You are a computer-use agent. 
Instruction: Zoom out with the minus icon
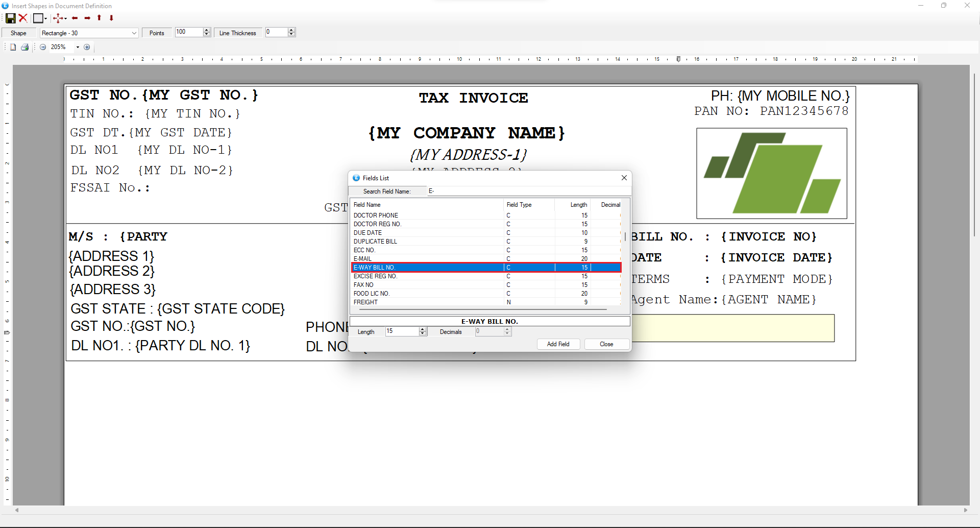(x=43, y=47)
